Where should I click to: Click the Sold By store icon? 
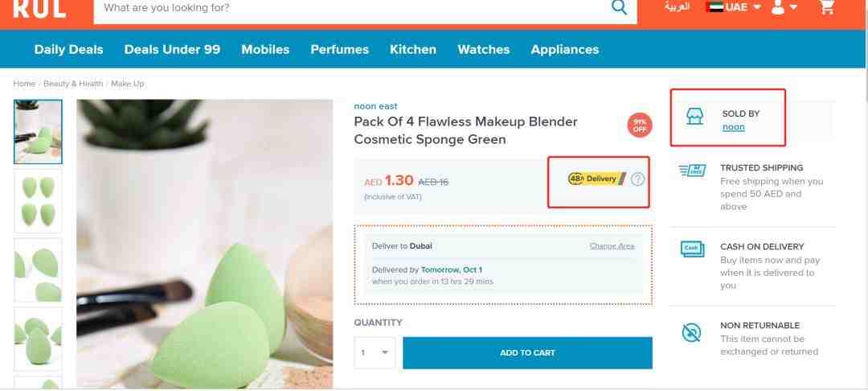(x=694, y=117)
